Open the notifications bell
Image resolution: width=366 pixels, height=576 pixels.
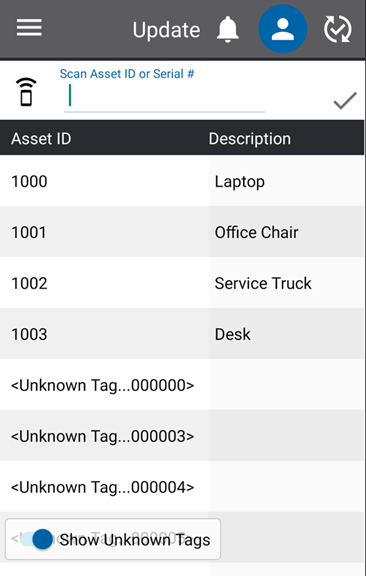228,29
